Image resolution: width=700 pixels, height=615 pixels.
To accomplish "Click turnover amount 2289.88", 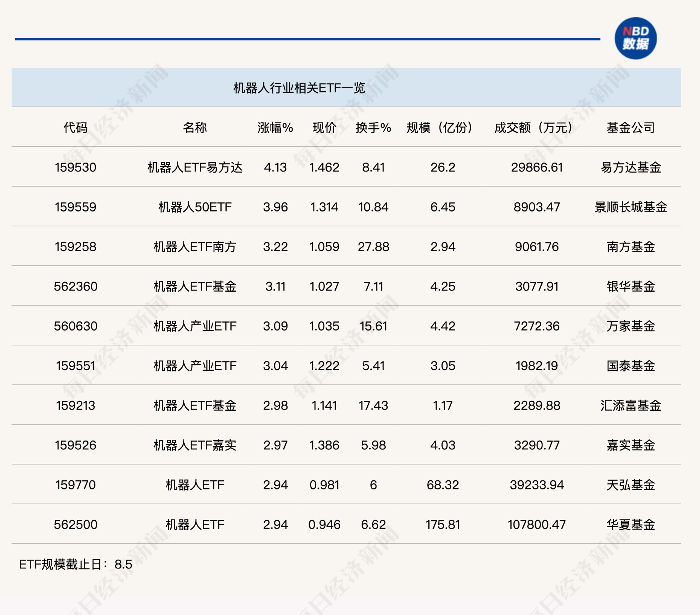I will pyautogui.click(x=537, y=405).
